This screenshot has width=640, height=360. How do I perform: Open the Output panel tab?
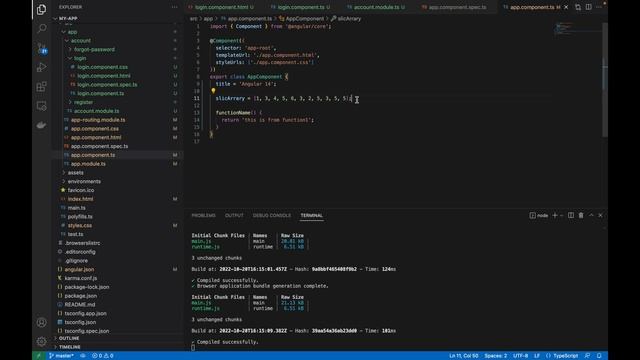tap(234, 215)
